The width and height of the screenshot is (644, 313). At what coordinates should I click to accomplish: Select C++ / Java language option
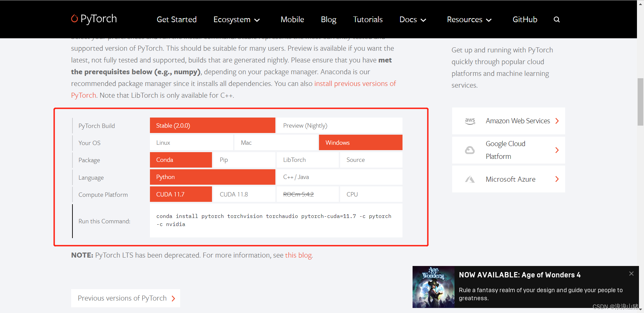coord(339,177)
